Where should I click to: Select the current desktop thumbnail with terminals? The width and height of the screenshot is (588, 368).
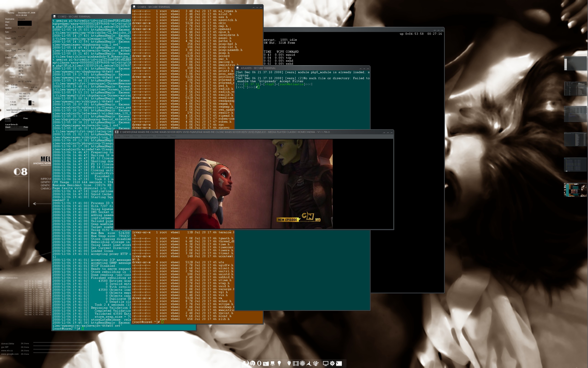[575, 190]
